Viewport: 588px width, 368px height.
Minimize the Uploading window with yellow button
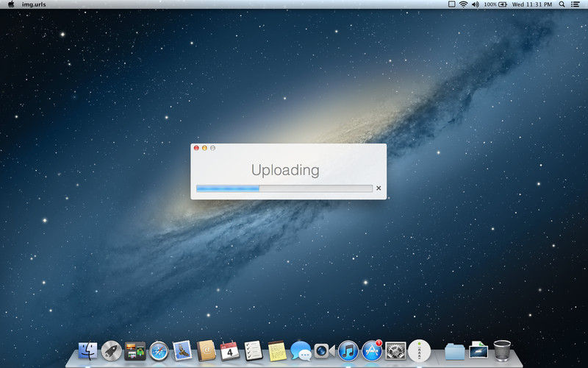tap(204, 148)
